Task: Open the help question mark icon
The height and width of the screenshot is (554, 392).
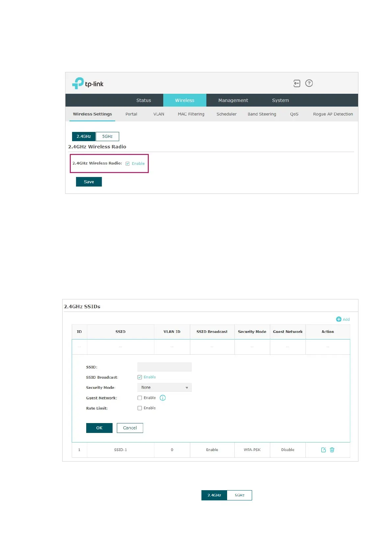Action: click(x=309, y=83)
